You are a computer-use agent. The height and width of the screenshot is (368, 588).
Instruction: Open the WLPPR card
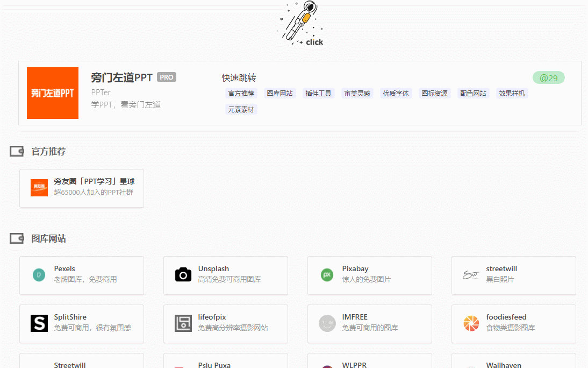[x=370, y=361]
